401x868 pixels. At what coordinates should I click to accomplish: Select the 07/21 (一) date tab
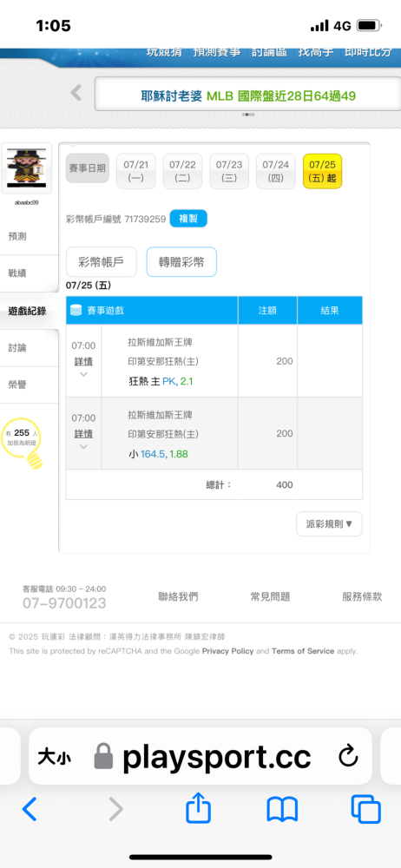136,171
